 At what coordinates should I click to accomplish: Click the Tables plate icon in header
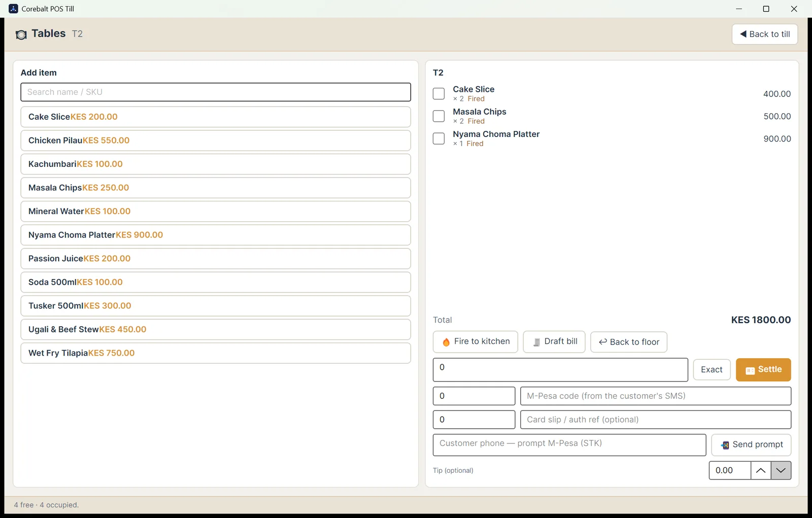[21, 34]
